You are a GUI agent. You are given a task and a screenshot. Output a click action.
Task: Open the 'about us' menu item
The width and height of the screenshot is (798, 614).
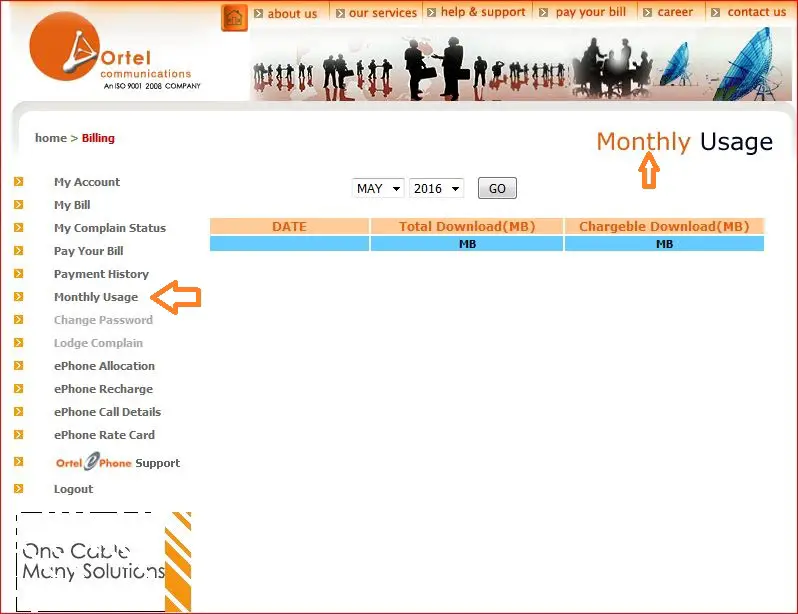[291, 13]
